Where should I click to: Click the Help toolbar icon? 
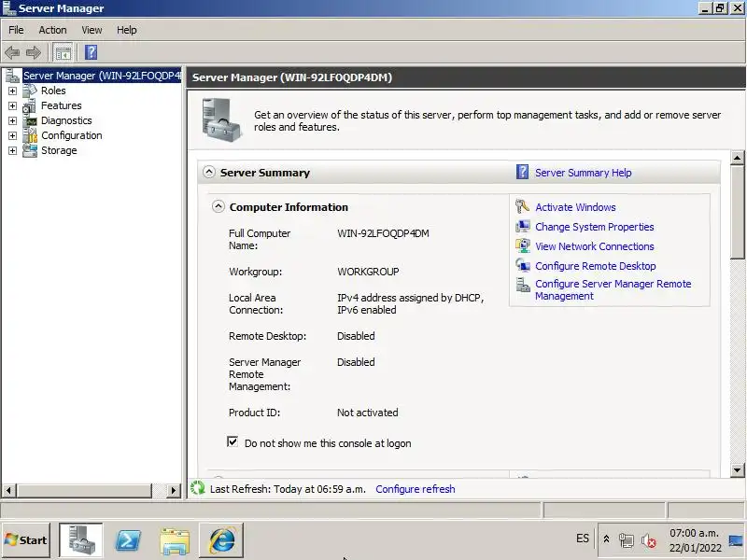coord(91,52)
